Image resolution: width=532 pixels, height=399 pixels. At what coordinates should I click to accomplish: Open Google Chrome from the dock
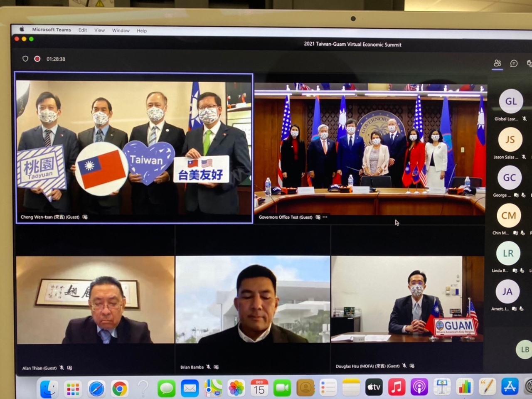119,389
